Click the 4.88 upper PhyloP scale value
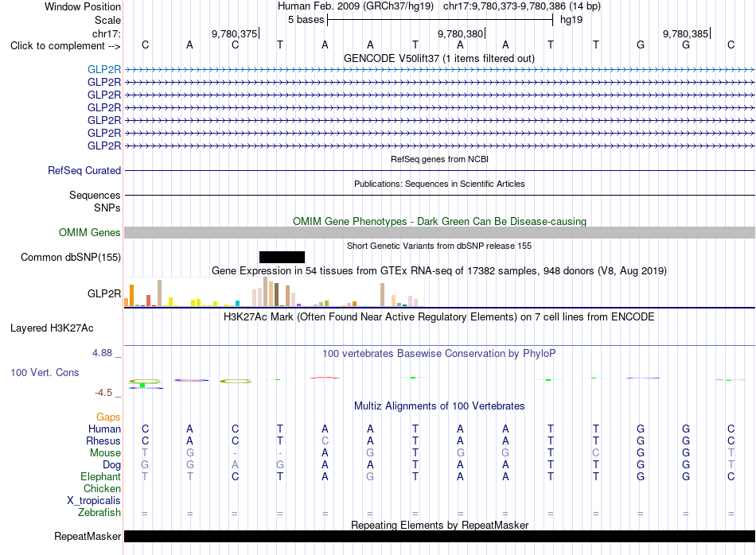 point(102,353)
